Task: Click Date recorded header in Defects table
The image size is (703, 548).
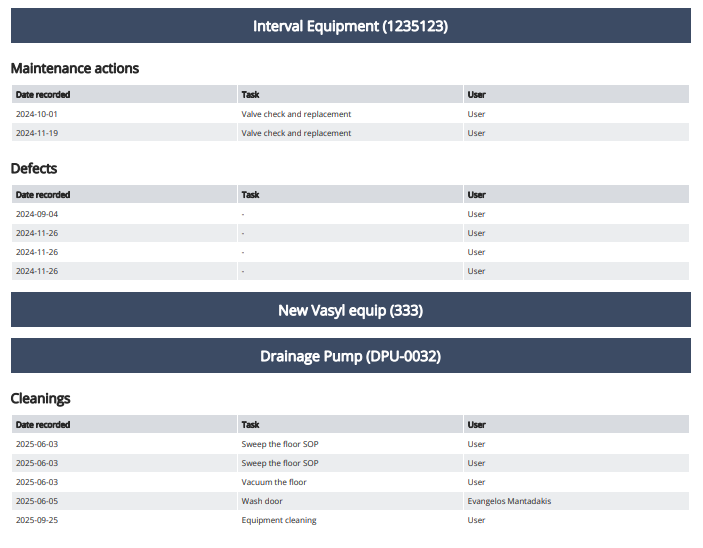Action: (x=43, y=195)
